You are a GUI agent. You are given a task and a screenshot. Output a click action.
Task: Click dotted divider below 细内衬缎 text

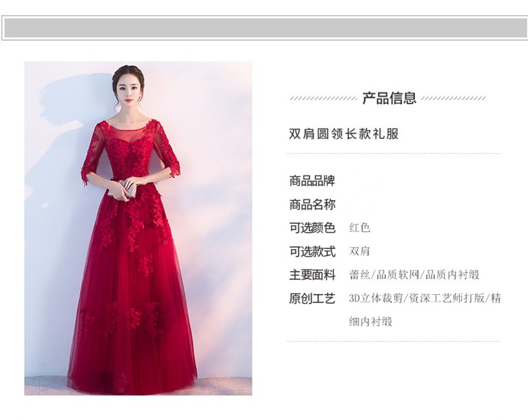point(393,341)
